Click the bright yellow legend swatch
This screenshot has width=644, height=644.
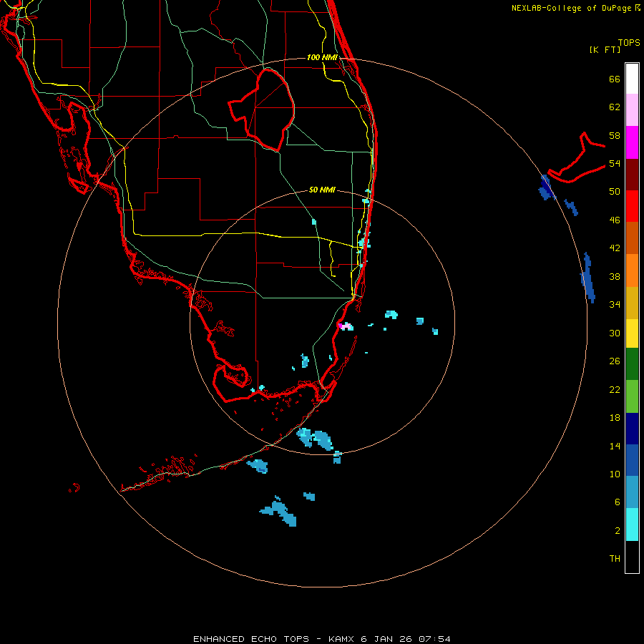(632, 333)
